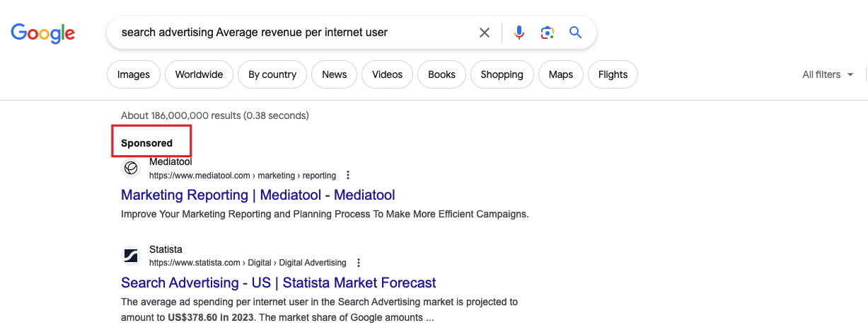
Task: Click inside the search query field
Action: tap(283, 33)
